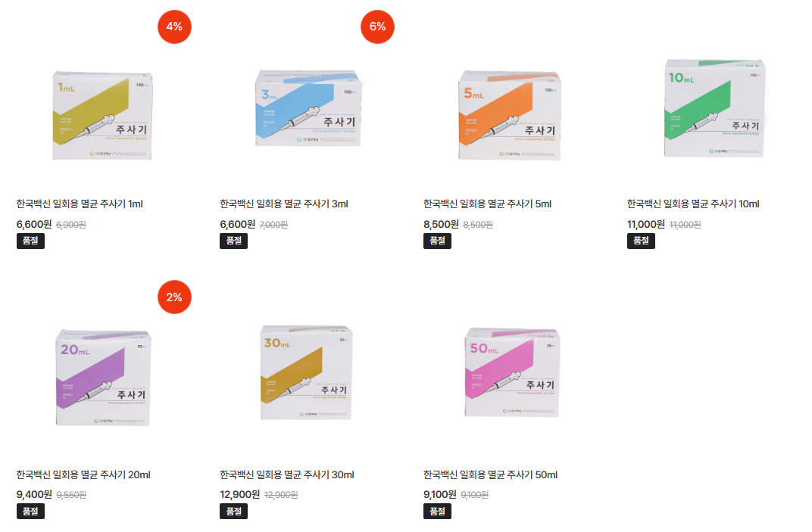Select the 30ml syringe product image
Viewport: 812px width, 532px height.
coord(305,376)
